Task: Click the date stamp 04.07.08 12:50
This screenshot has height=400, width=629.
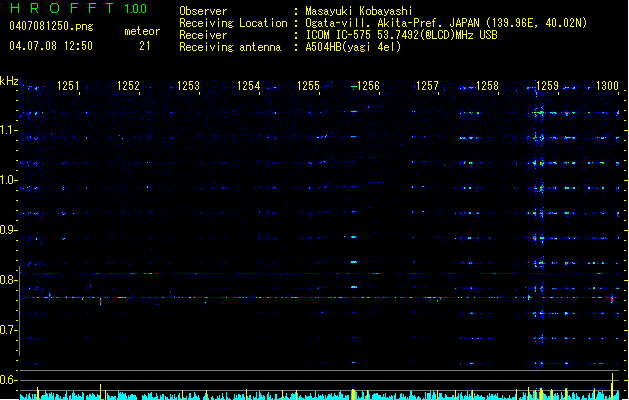Action: pyautogui.click(x=51, y=46)
